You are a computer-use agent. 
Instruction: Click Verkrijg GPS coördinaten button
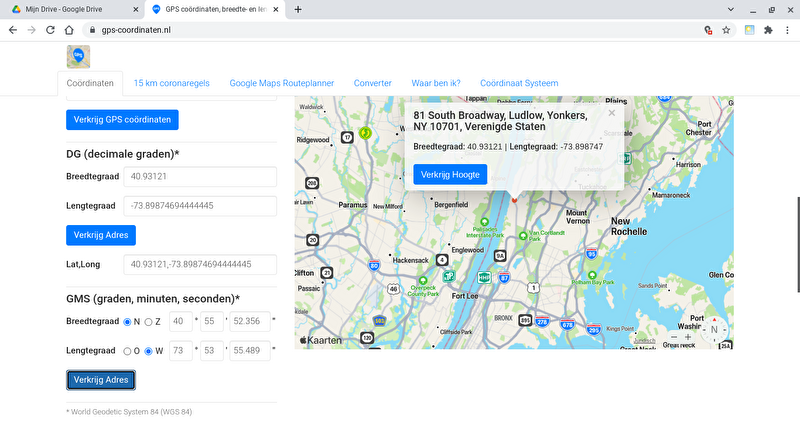(122, 120)
